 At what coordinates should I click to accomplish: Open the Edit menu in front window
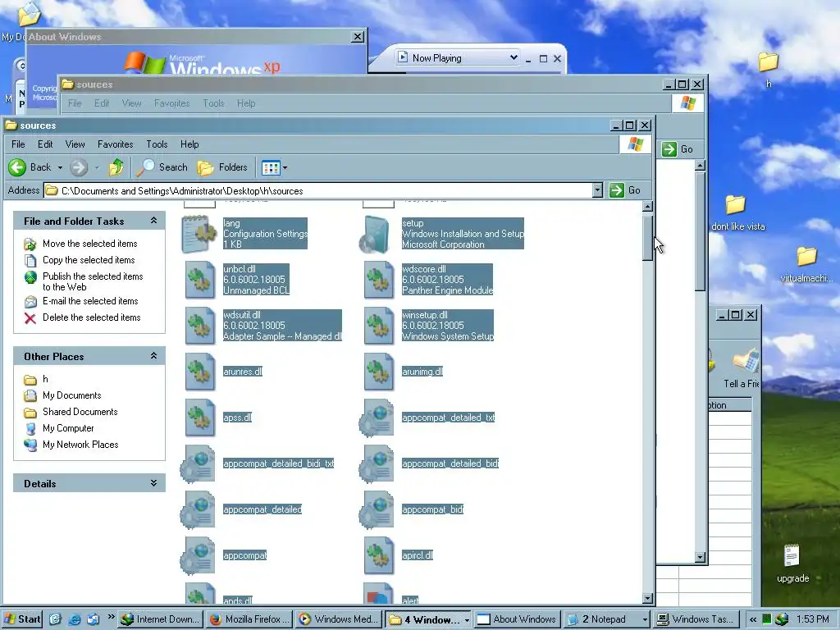[45, 144]
